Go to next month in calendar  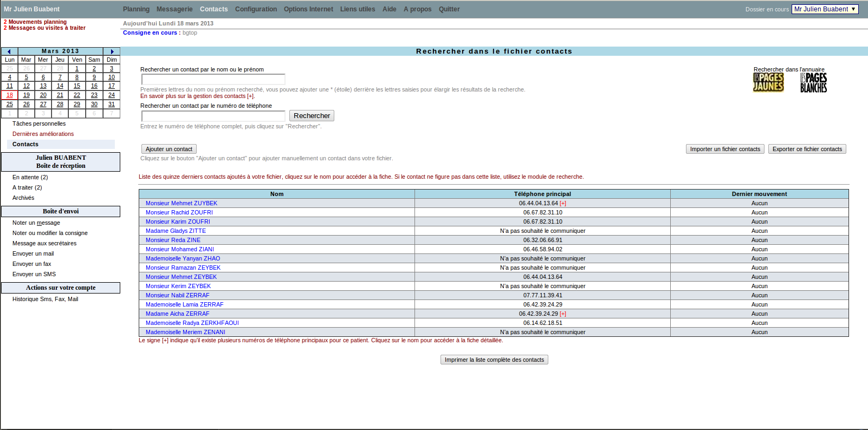pos(112,51)
